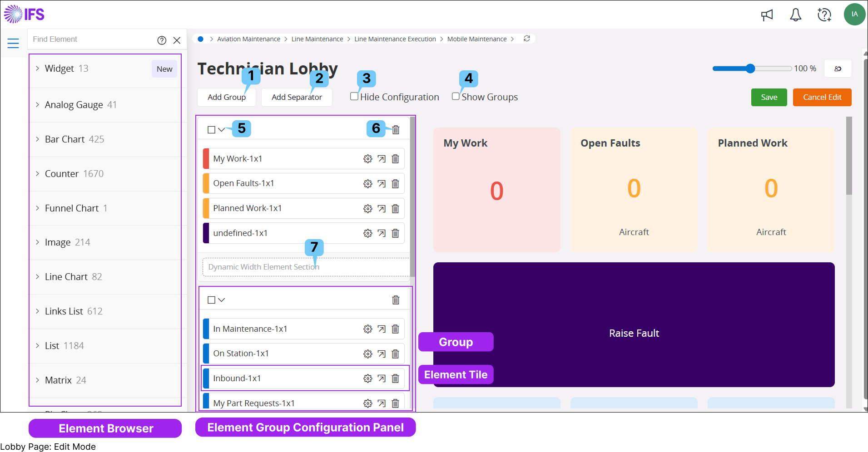Delete the undefined-1x1 tile
This screenshot has height=452, width=868.
click(x=396, y=233)
